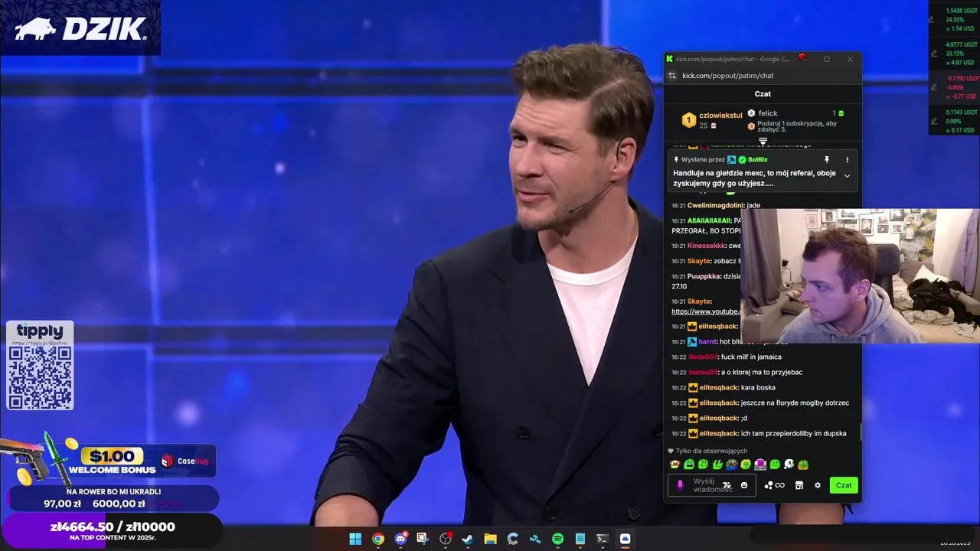980x551 pixels.
Task: Open Windows Start menu
Action: pos(355,539)
